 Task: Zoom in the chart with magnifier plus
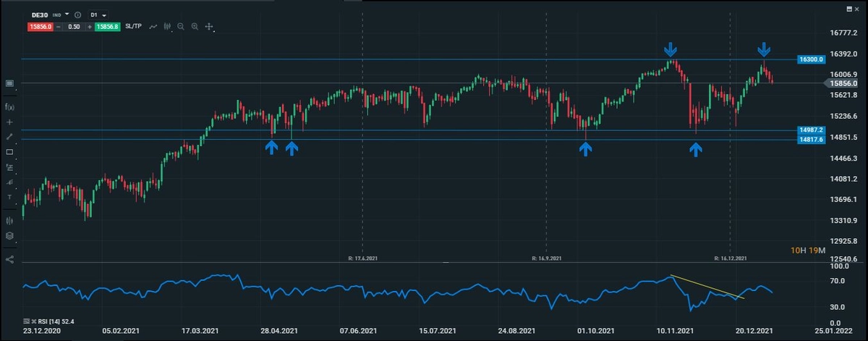[195, 27]
